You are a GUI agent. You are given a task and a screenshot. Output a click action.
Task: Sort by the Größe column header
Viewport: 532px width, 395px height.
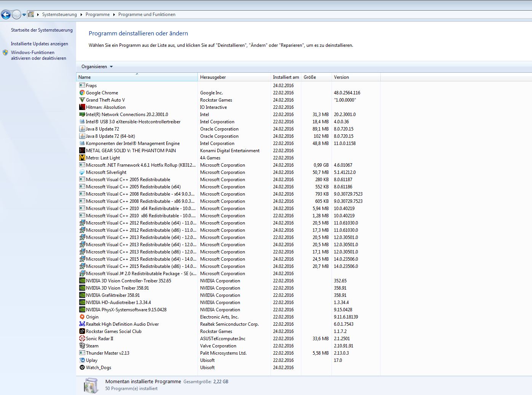pos(316,77)
